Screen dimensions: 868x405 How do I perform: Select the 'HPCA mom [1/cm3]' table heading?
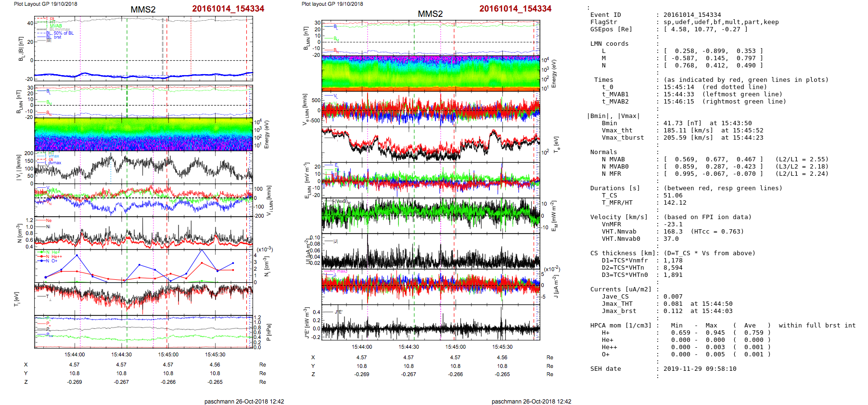pos(621,326)
